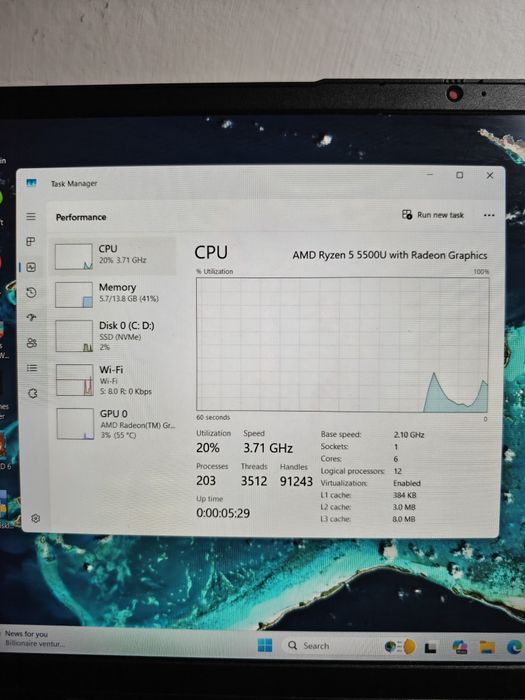The image size is (525, 700).
Task: Open the Users sidebar icon
Action: tap(32, 343)
